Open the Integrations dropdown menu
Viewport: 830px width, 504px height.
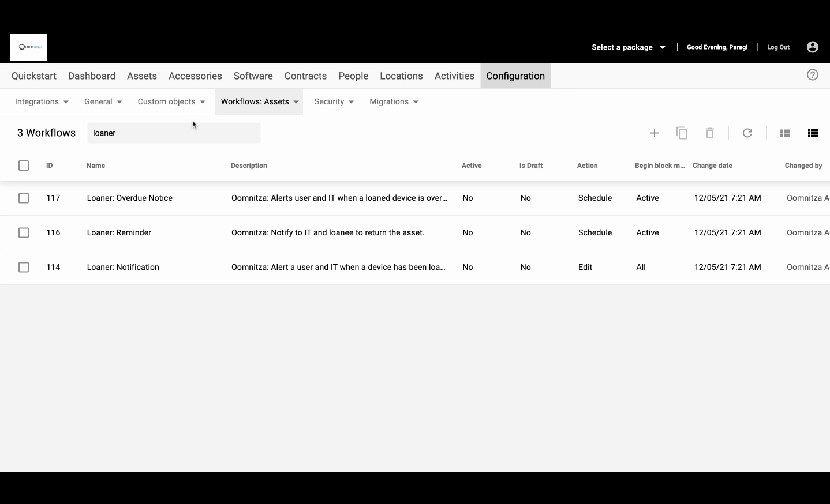click(x=42, y=102)
